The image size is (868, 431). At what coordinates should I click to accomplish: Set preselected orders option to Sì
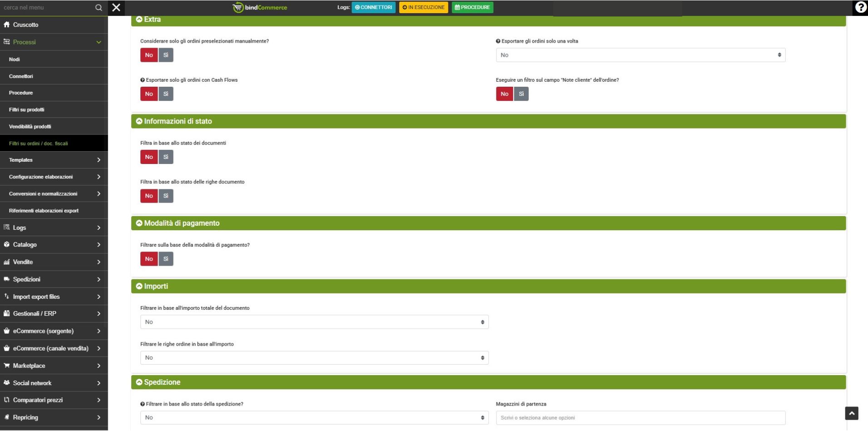click(166, 55)
